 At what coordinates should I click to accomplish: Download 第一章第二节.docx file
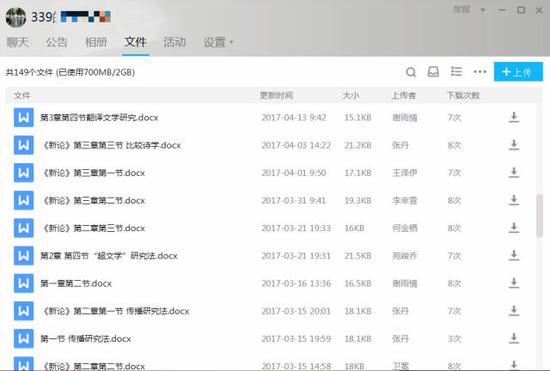click(x=514, y=283)
